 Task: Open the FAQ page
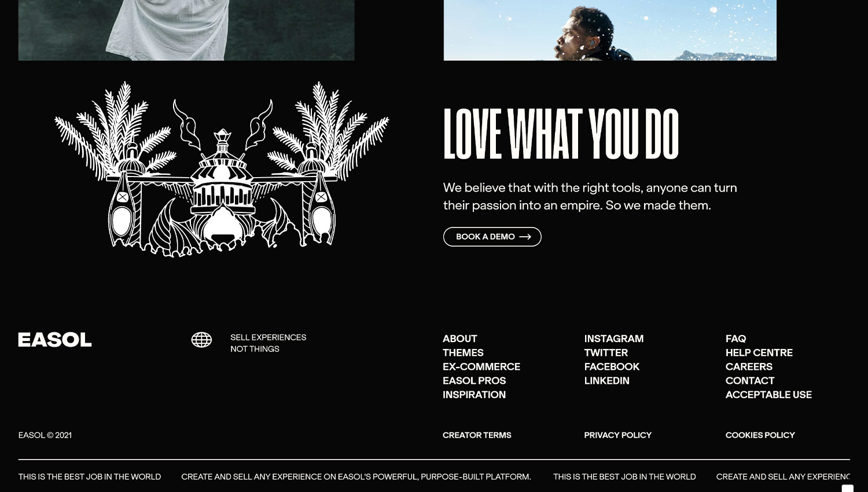click(x=736, y=339)
